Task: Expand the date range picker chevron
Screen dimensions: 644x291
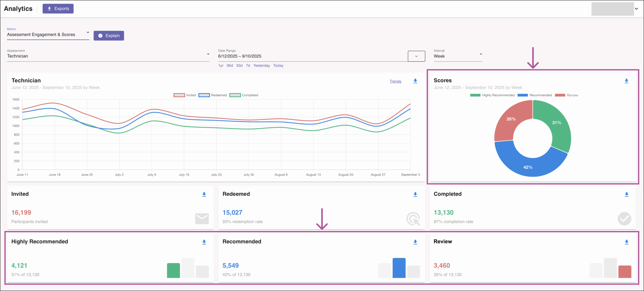Action: pos(416,56)
